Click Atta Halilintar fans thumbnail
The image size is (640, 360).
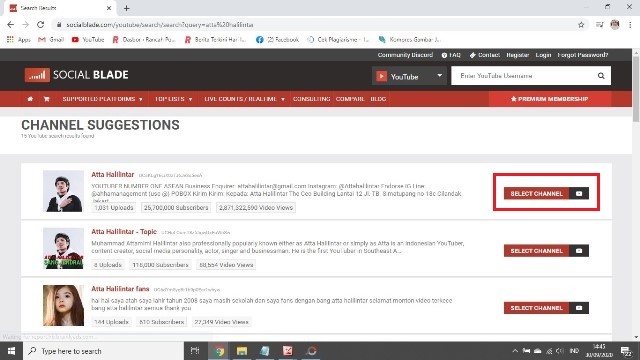[63, 305]
